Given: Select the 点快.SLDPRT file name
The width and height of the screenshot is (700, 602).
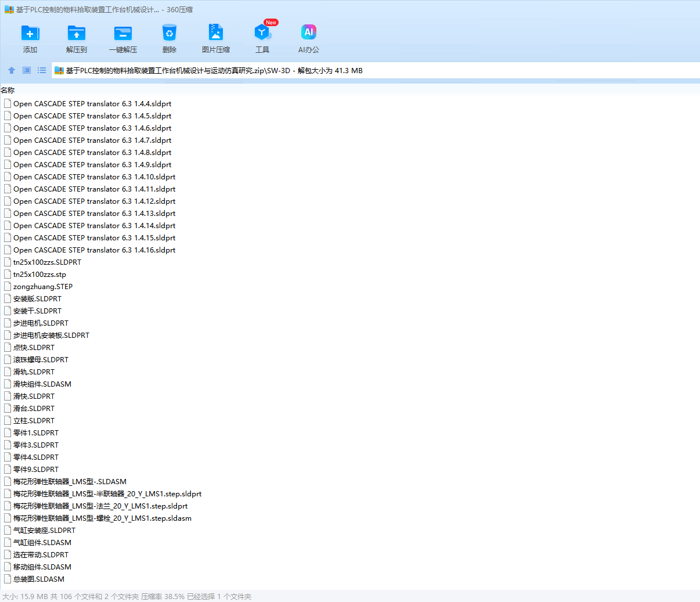Looking at the screenshot, I should 34,347.
